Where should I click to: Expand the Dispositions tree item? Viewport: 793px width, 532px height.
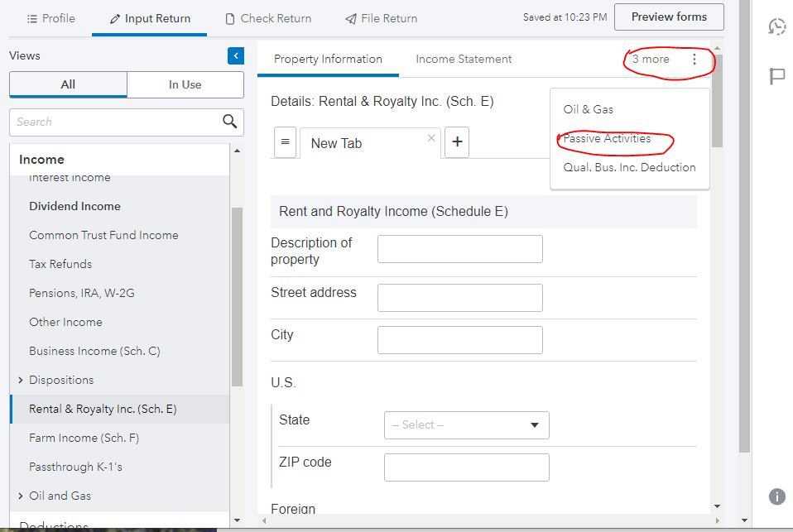coord(20,380)
